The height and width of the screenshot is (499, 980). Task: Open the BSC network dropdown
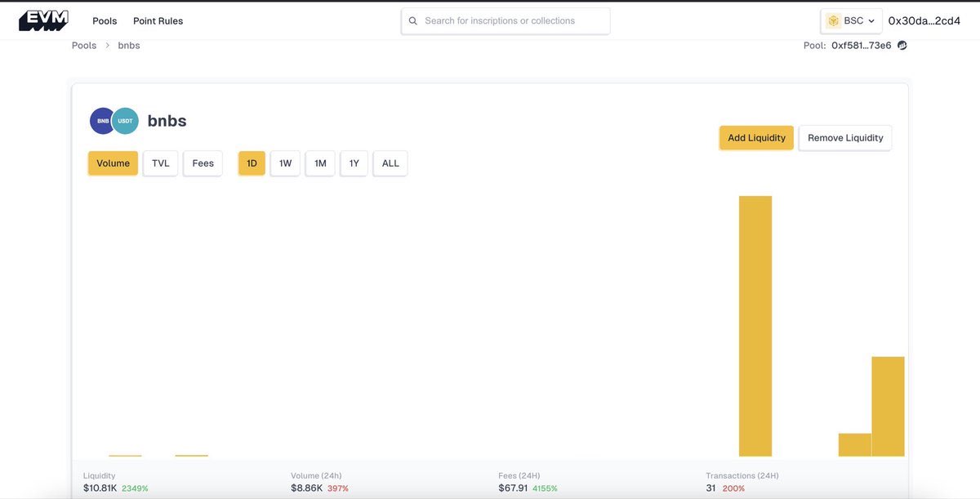[851, 20]
